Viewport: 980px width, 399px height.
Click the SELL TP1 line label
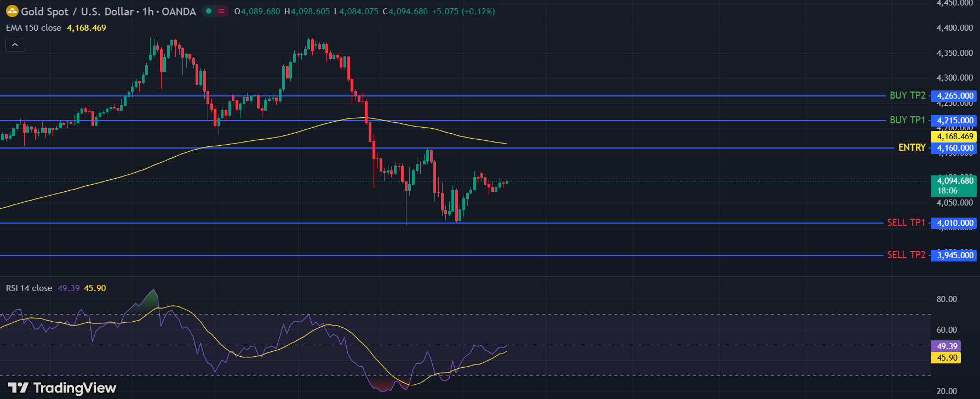pos(906,223)
